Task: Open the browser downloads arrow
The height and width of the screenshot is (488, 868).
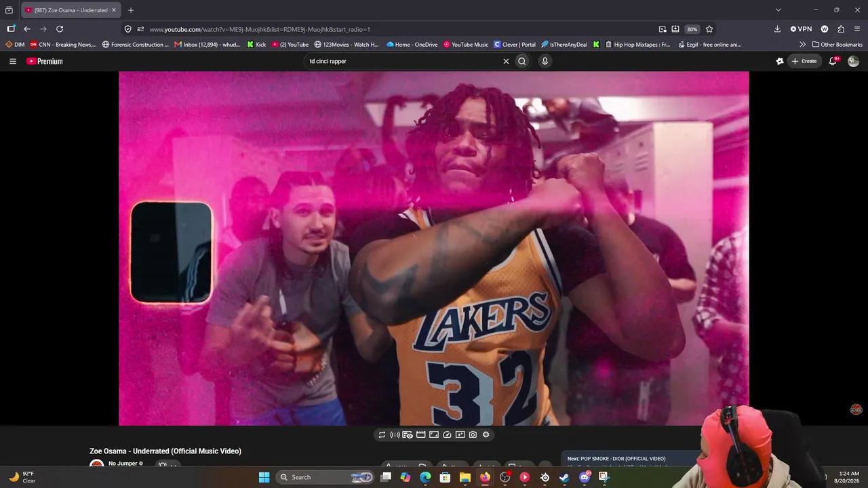Action: (777, 29)
